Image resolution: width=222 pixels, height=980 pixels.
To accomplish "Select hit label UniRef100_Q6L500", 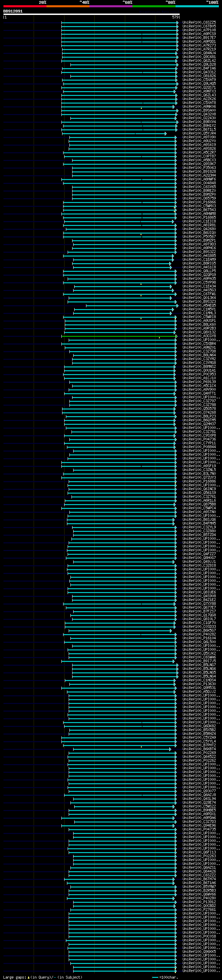I will [199, 642].
